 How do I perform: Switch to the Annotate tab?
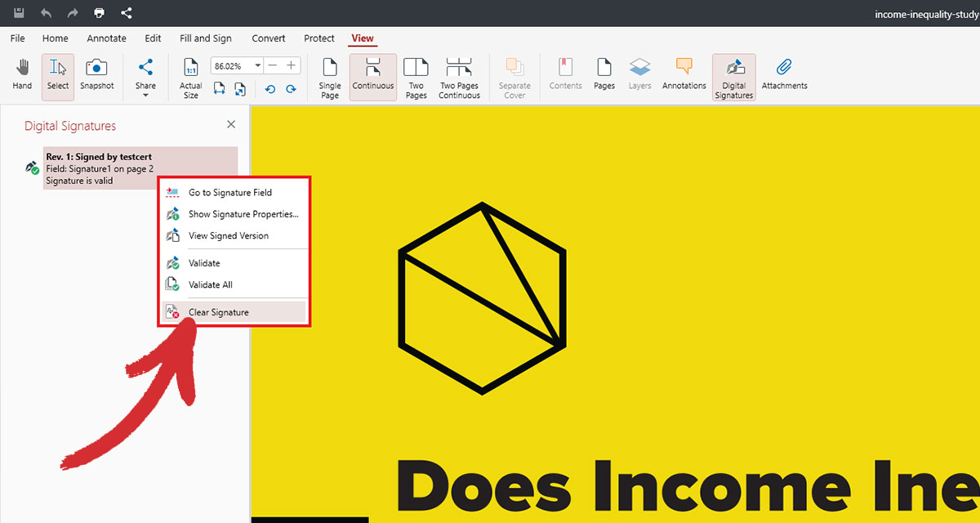pos(106,38)
